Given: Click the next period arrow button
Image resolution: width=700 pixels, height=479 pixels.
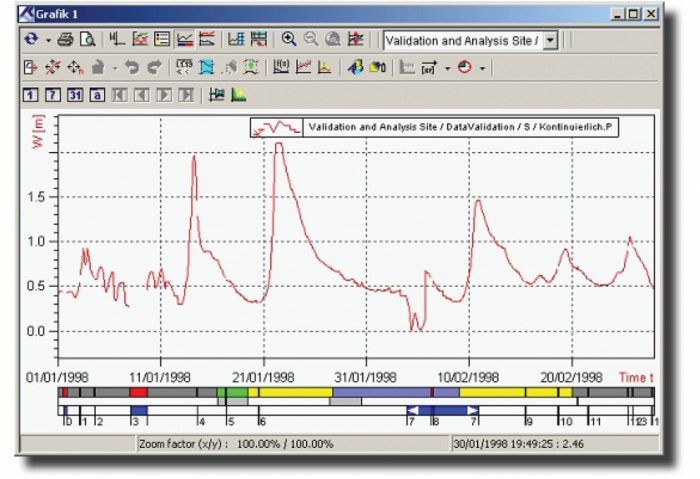Looking at the screenshot, I should [x=164, y=95].
